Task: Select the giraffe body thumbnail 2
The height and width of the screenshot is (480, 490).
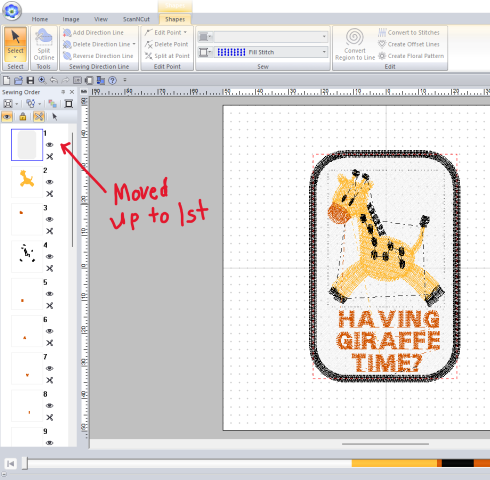Action: [27, 182]
